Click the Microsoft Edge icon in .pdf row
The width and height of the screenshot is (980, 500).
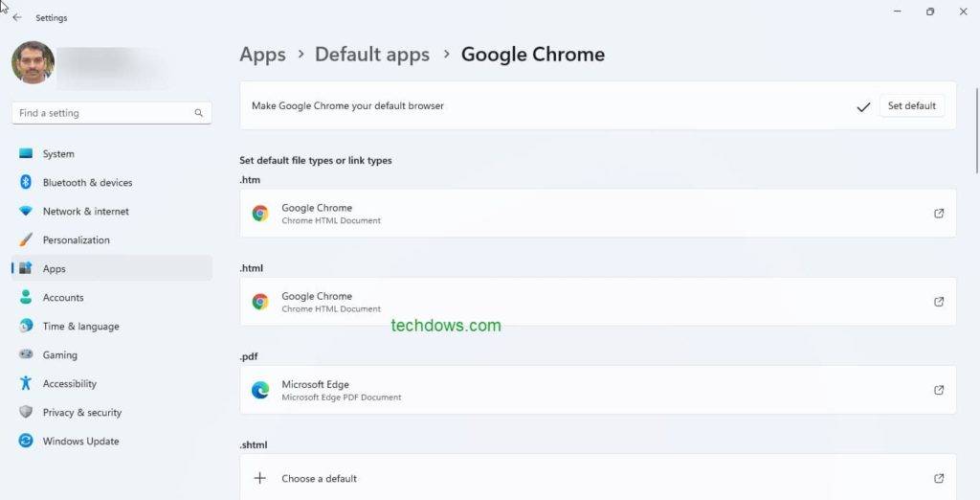pyautogui.click(x=260, y=390)
